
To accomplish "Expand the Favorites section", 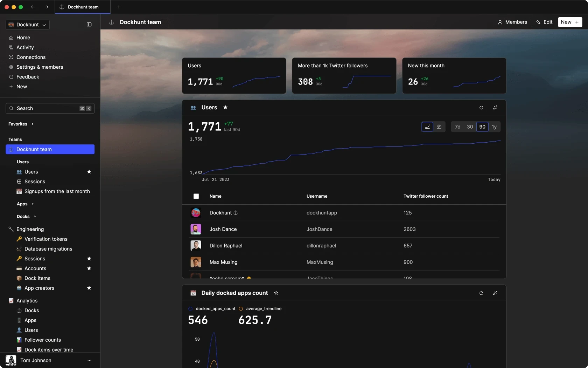I will 21,124.
